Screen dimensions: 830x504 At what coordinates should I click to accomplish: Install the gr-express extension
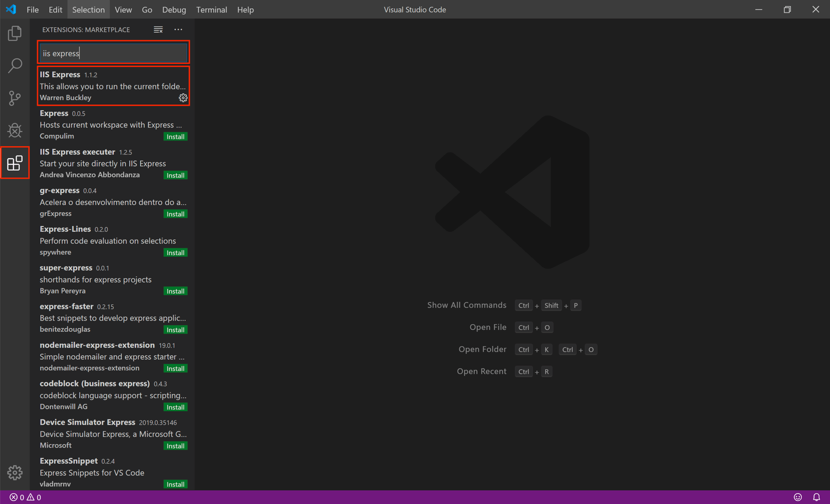point(175,214)
